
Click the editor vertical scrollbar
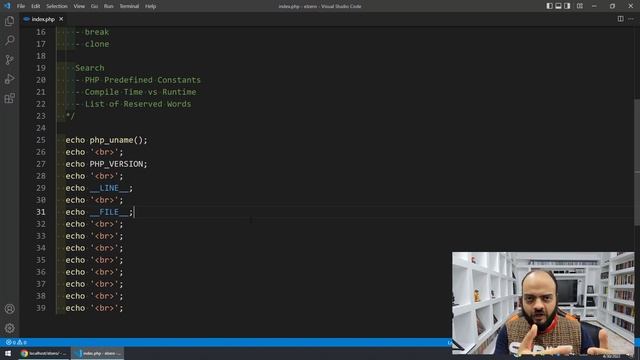pyautogui.click(x=637, y=162)
